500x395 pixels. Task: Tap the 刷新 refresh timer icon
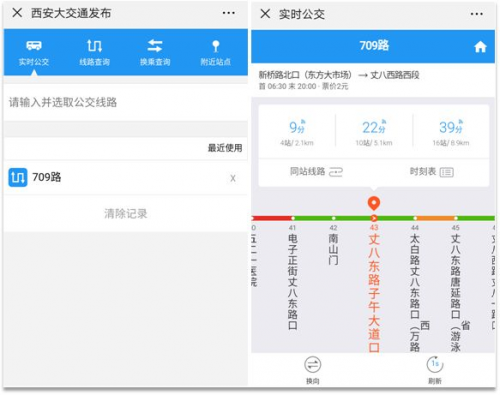pyautogui.click(x=435, y=364)
